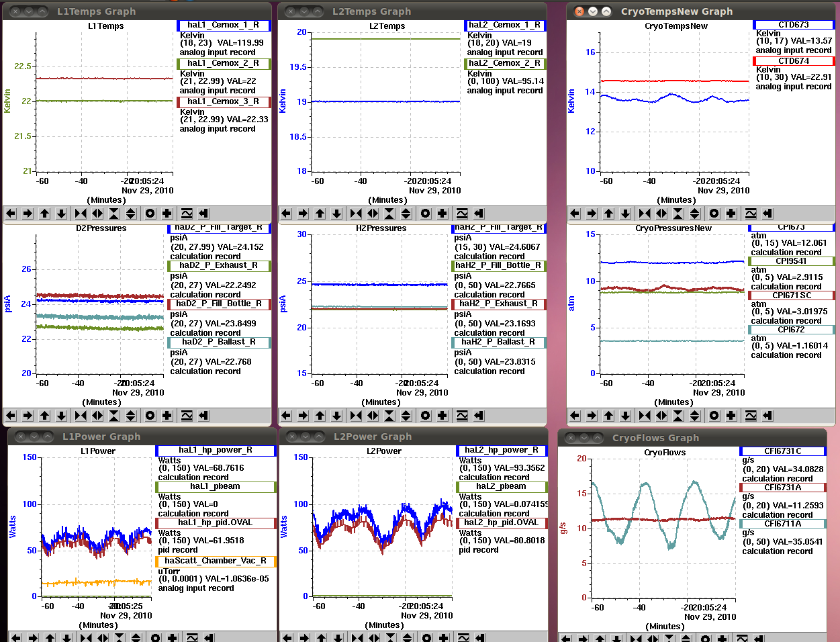
Task: Select the haD2_P_Exhaust_R legend entry
Action: tap(219, 266)
